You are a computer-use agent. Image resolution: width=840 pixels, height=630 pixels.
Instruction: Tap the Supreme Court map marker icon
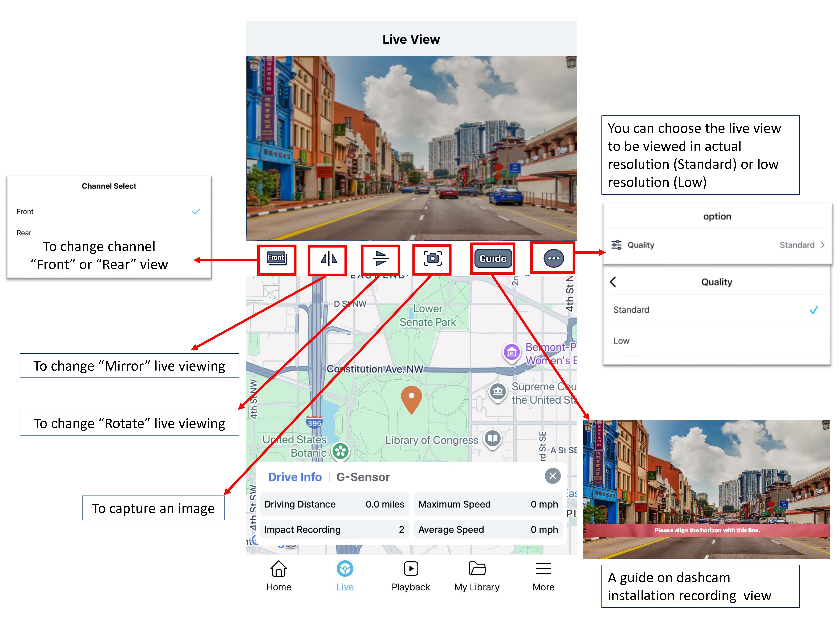(498, 391)
